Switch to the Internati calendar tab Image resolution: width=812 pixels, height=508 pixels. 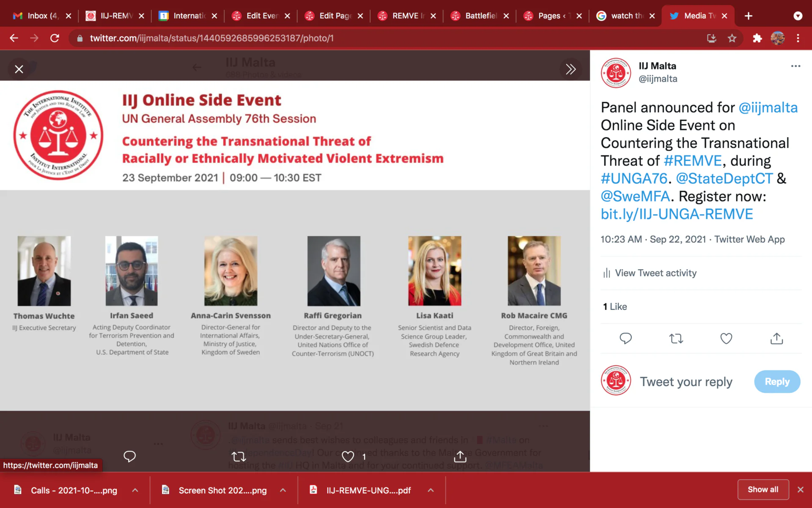[188, 16]
